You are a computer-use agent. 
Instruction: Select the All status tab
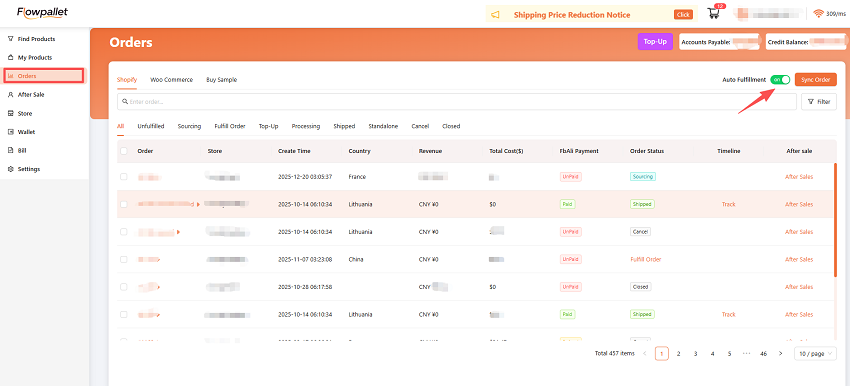120,126
